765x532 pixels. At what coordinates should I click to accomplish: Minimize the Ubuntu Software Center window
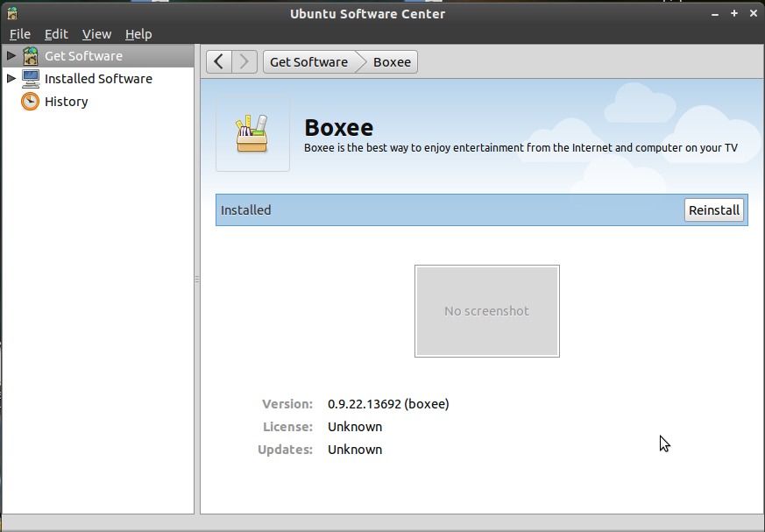click(x=715, y=14)
